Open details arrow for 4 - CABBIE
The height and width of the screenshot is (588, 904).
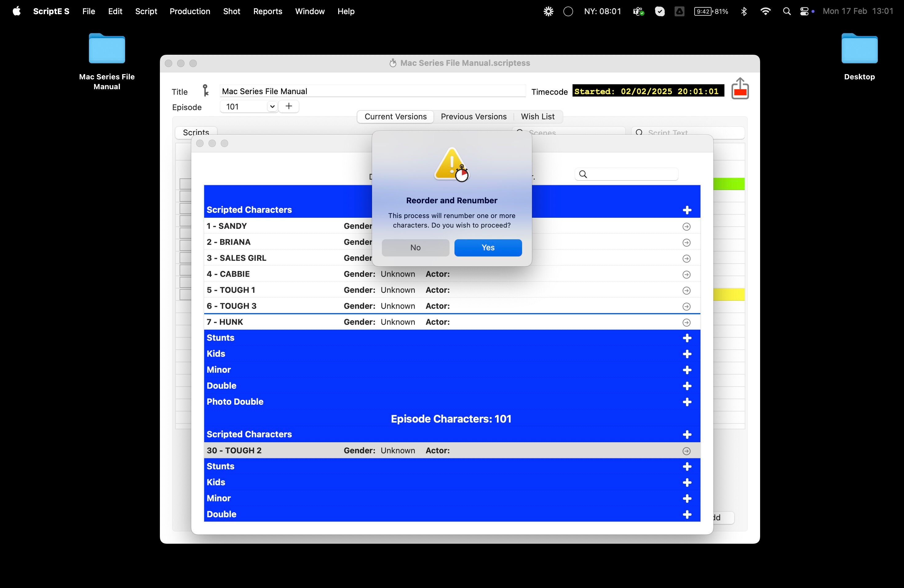coord(686,274)
